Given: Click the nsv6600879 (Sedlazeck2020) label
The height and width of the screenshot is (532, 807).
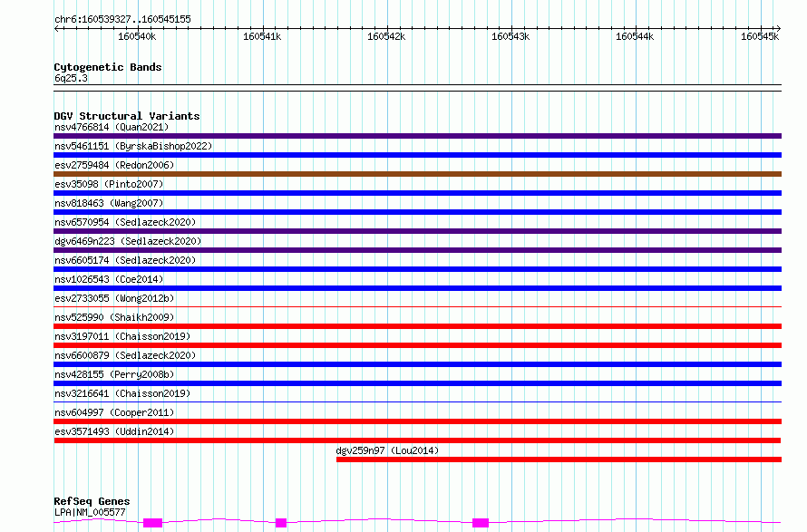Looking at the screenshot, I should [x=125, y=355].
